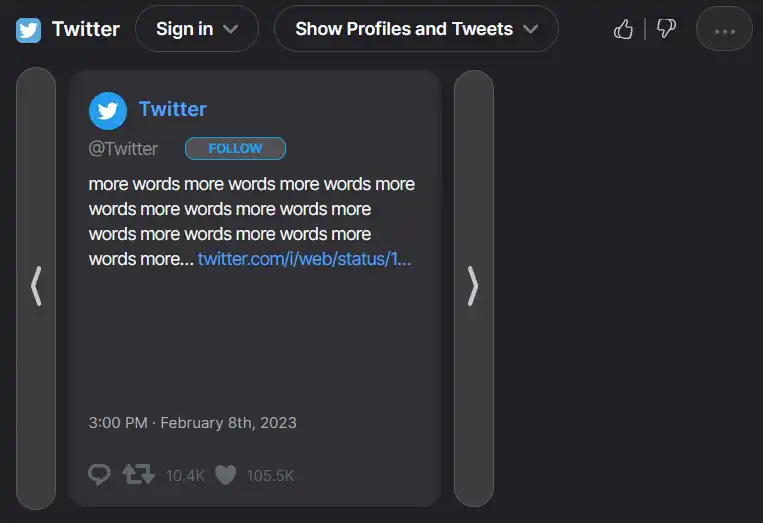
Task: Like the tweet with the heart icon
Action: point(226,474)
